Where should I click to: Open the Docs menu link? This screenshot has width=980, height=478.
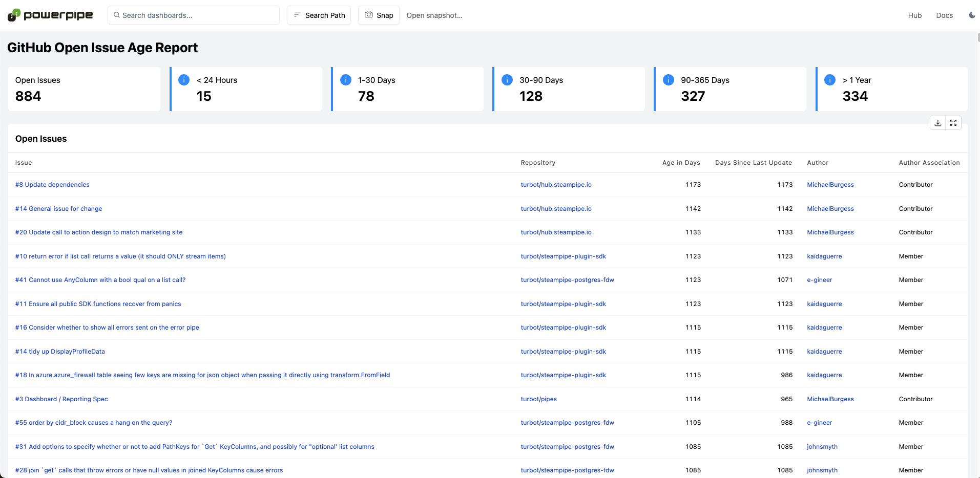coord(945,15)
